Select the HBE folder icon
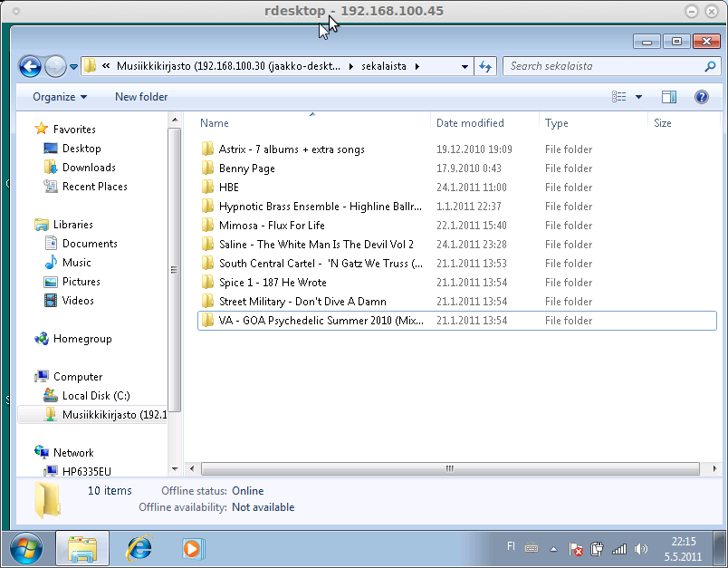 tap(207, 188)
